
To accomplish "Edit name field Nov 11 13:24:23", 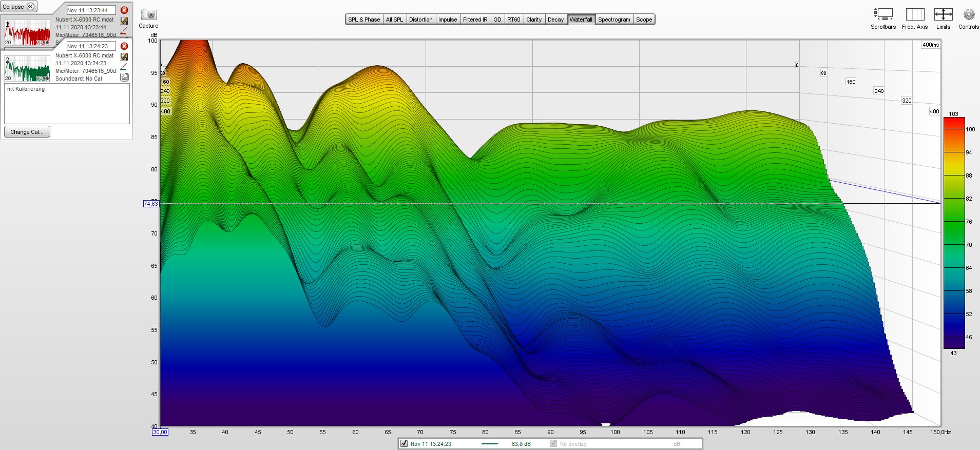I will [91, 46].
